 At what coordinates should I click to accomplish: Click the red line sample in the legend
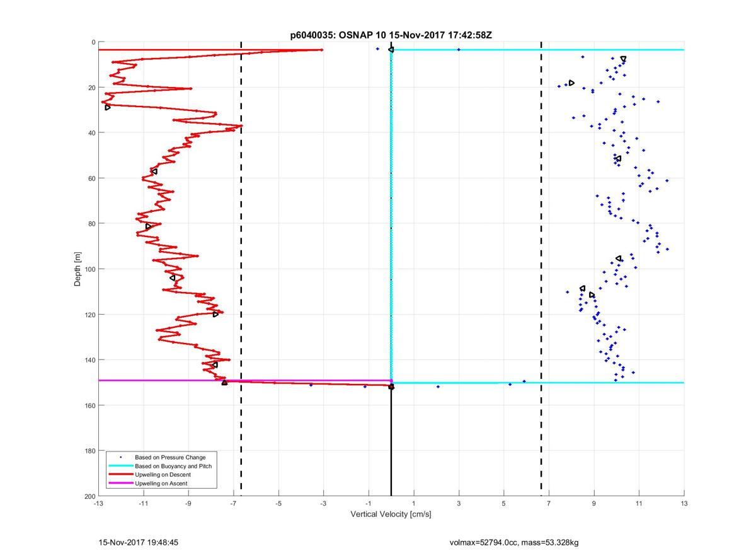click(x=120, y=475)
